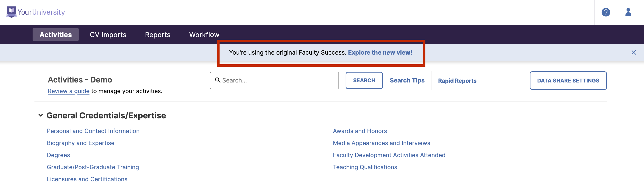Screen dimensions: 644x190
Task: Open Teaching Qualifications
Action: click(365, 167)
